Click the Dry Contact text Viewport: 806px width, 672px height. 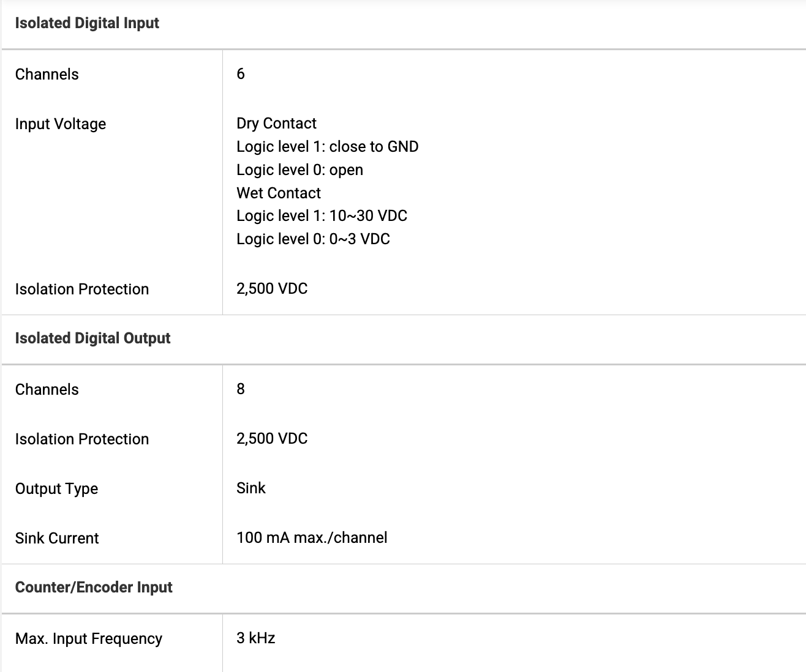tap(276, 124)
